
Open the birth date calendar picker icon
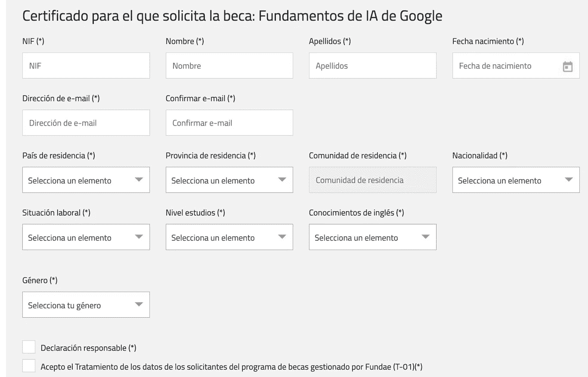point(568,66)
